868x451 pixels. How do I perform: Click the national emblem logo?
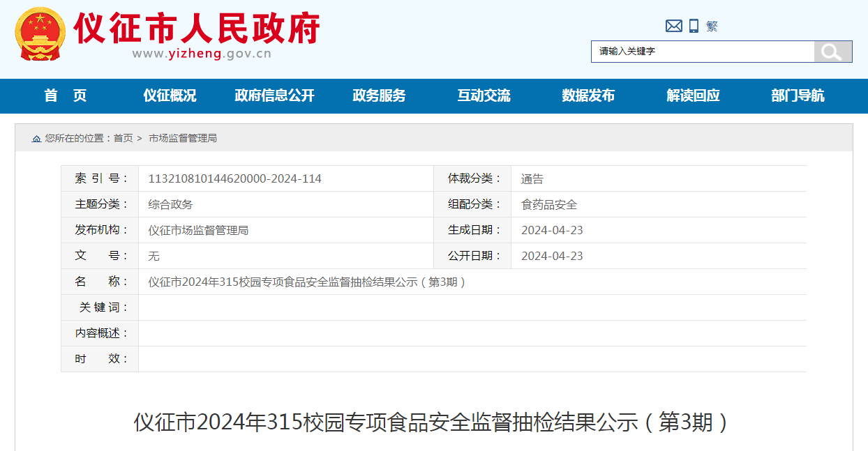pos(40,33)
